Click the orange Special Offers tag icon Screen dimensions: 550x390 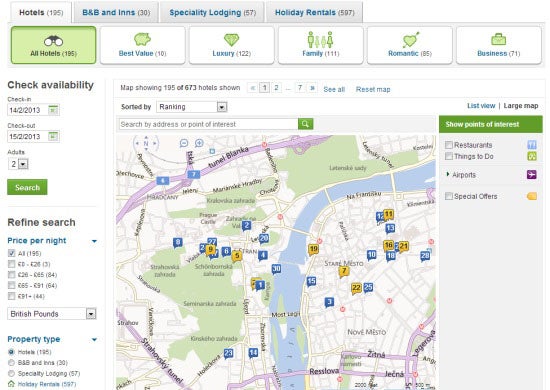pos(532,196)
